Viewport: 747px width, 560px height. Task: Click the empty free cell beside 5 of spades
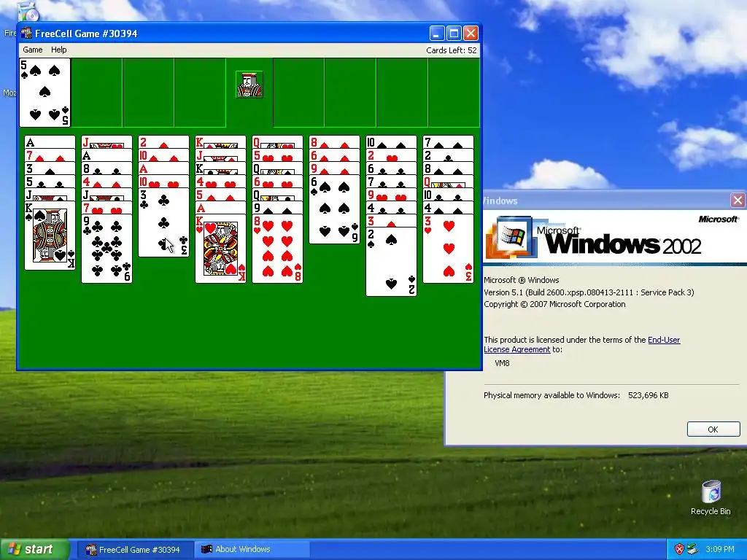(97, 93)
